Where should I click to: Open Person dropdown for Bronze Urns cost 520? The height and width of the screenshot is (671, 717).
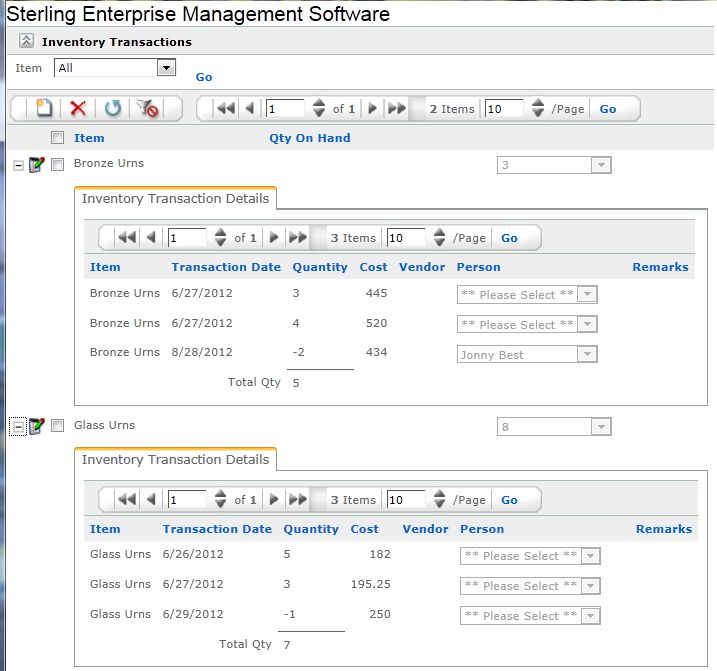coord(527,324)
